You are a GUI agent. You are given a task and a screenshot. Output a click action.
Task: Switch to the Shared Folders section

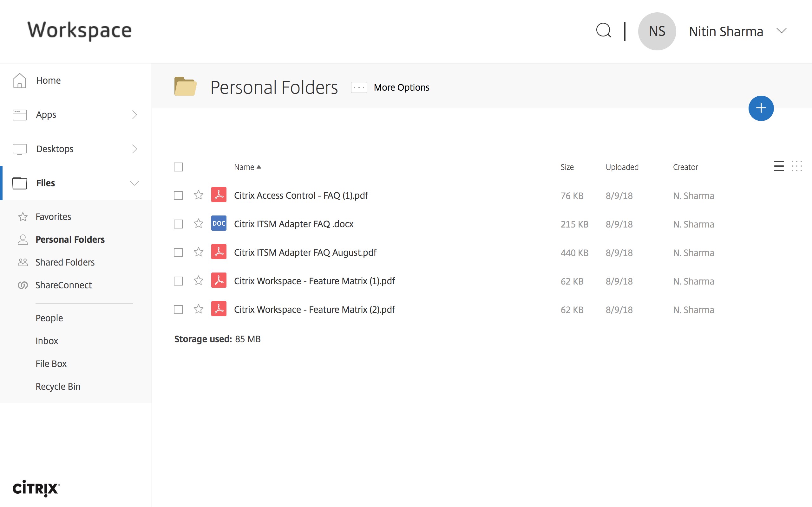click(65, 262)
